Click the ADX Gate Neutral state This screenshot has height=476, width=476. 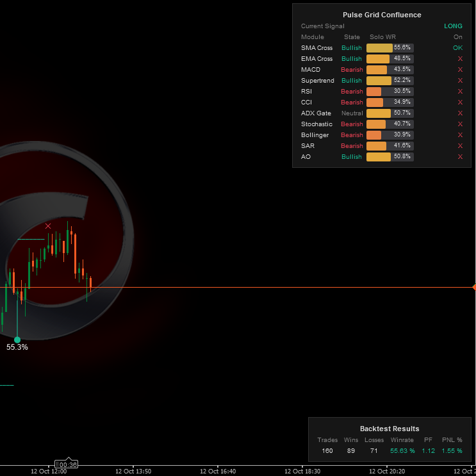[352, 113]
